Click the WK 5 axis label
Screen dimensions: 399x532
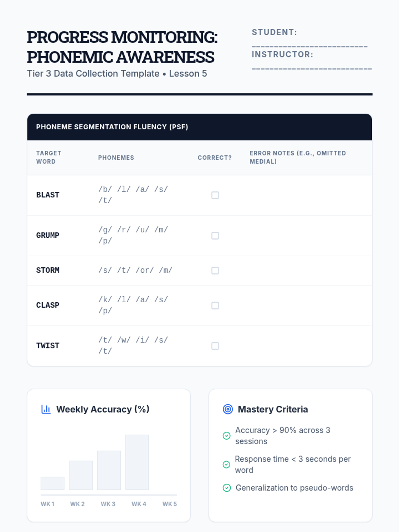point(170,504)
